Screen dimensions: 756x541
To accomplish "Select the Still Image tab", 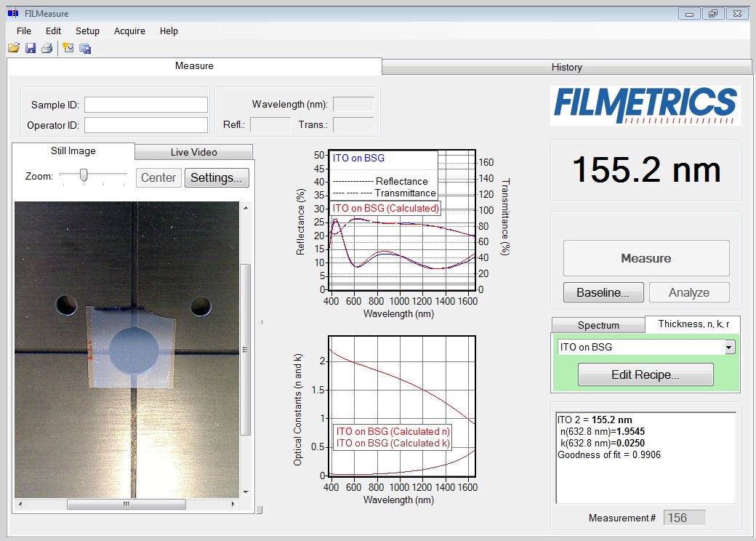I will click(73, 151).
